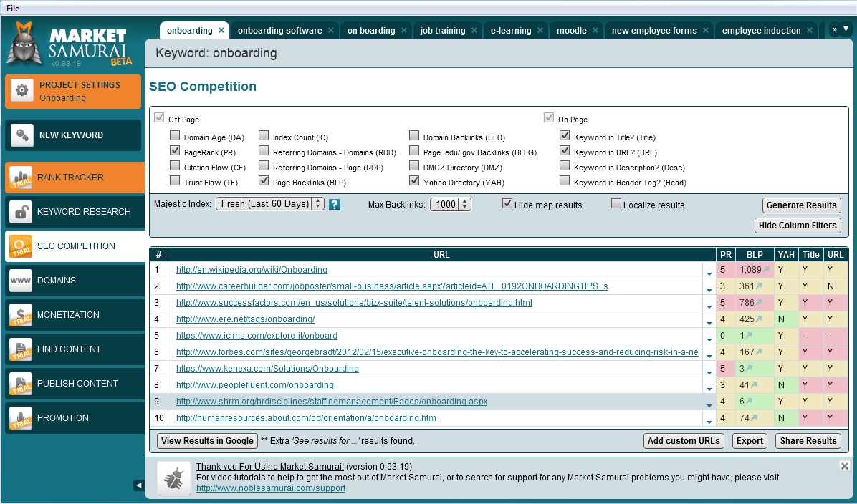Click the Max Backlinks stepper field

(451, 204)
